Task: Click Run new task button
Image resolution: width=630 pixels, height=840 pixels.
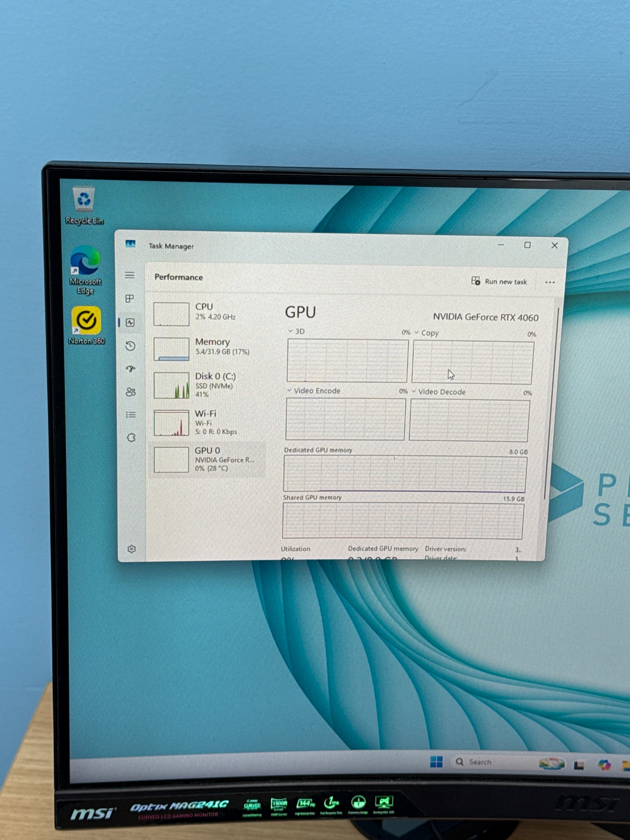Action: pyautogui.click(x=499, y=281)
